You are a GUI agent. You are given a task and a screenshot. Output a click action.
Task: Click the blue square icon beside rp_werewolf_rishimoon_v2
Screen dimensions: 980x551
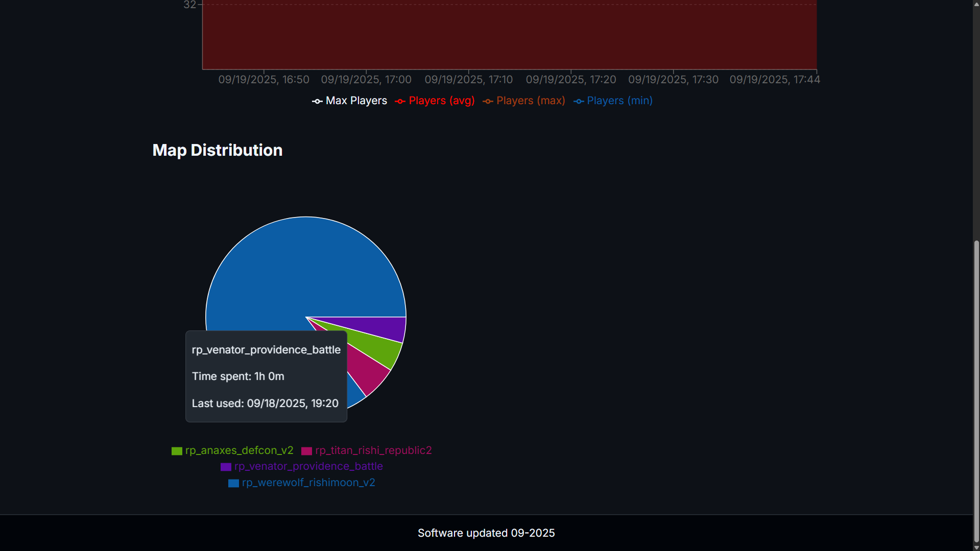tap(233, 483)
